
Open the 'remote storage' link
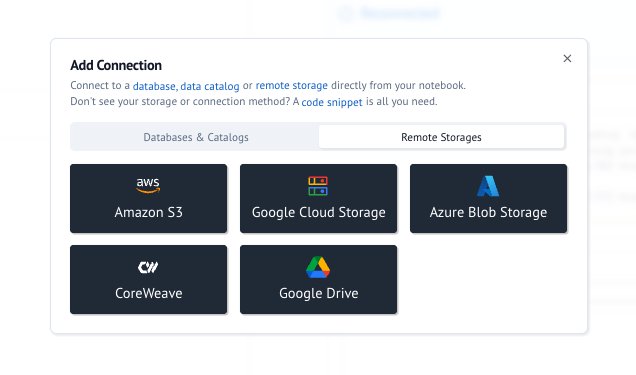tap(292, 86)
